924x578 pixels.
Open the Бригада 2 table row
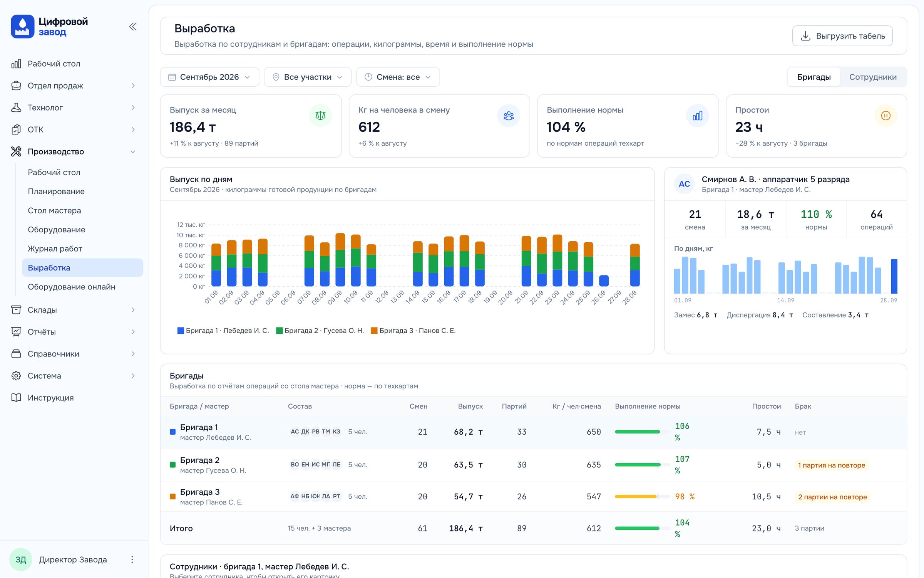pyautogui.click(x=533, y=465)
